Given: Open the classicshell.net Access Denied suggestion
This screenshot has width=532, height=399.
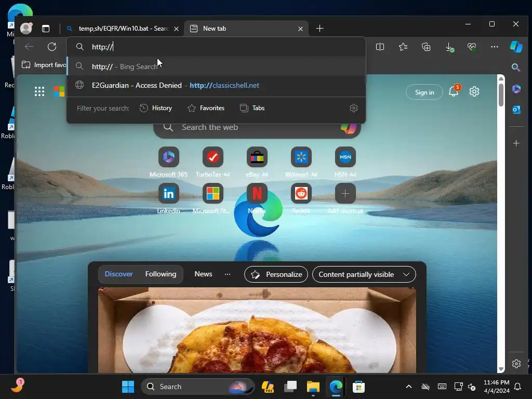Looking at the screenshot, I should pos(217,85).
